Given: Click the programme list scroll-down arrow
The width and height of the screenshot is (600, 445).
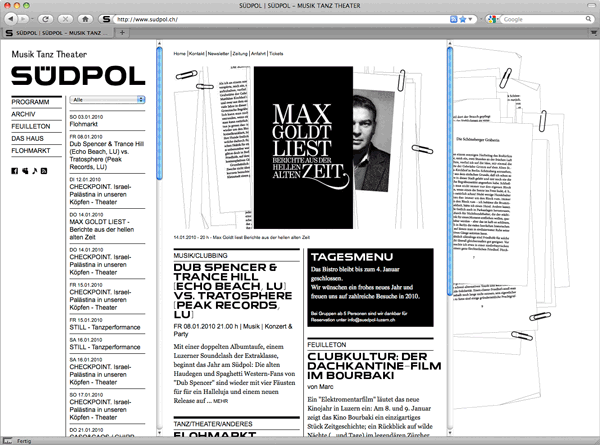Looking at the screenshot, I should click(x=160, y=433).
